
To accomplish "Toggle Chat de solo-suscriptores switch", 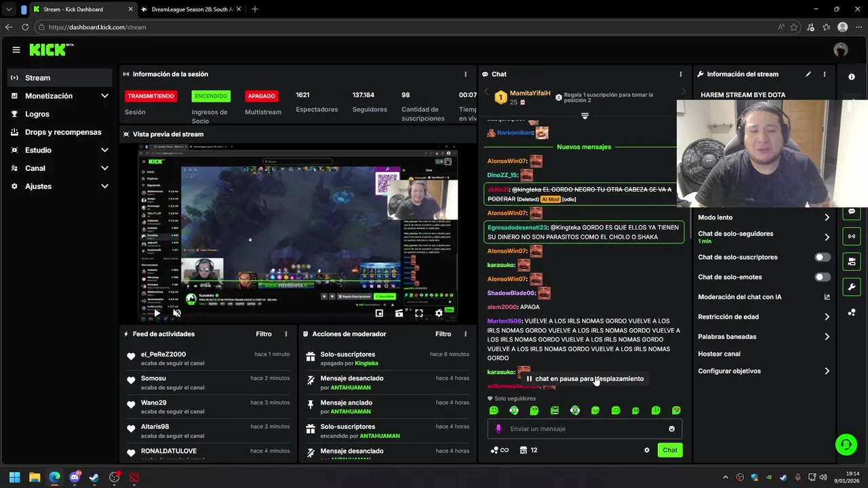I will [823, 258].
